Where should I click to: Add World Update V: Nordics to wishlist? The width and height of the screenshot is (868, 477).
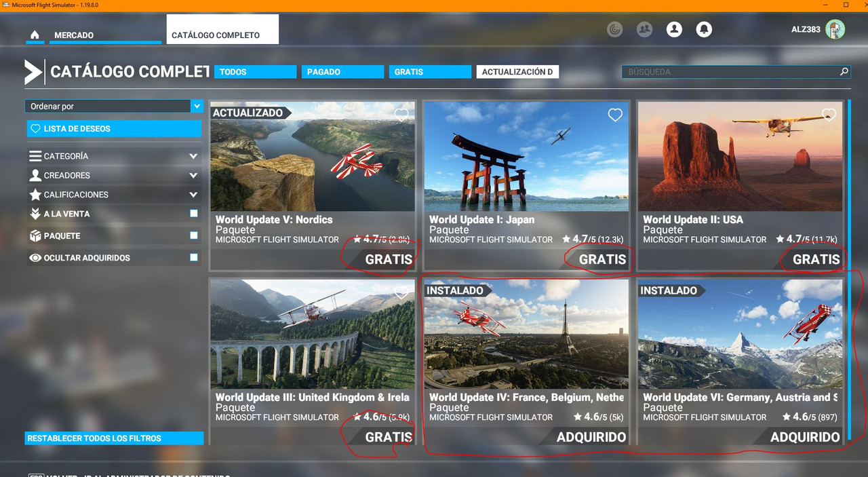401,115
